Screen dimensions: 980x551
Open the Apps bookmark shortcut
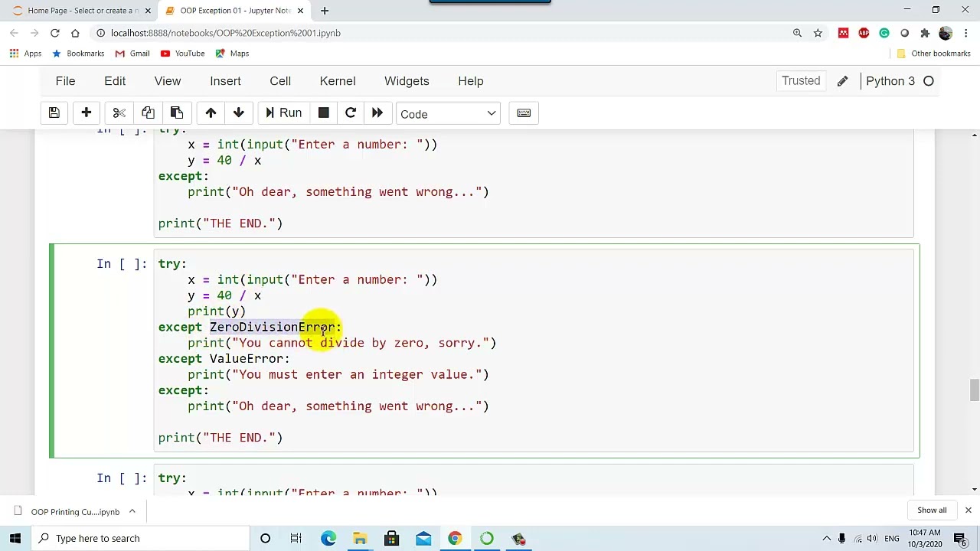[x=25, y=54]
